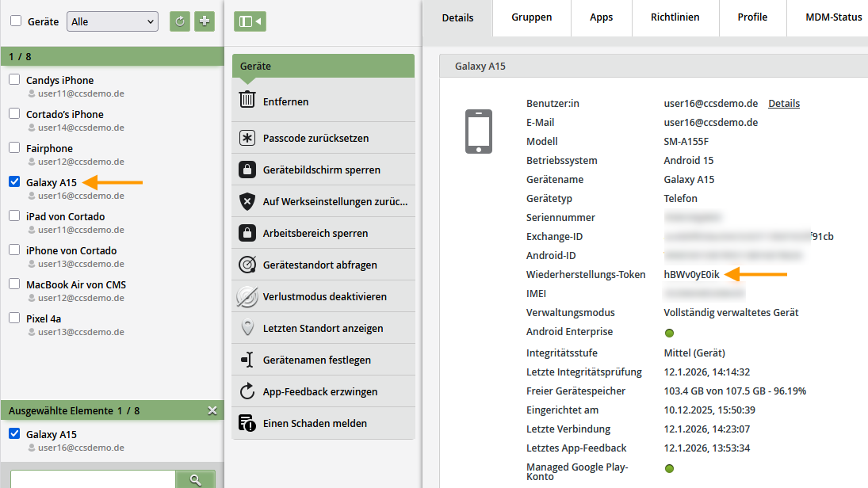Click the add device plus button
This screenshot has width=868, height=488.
(204, 21)
